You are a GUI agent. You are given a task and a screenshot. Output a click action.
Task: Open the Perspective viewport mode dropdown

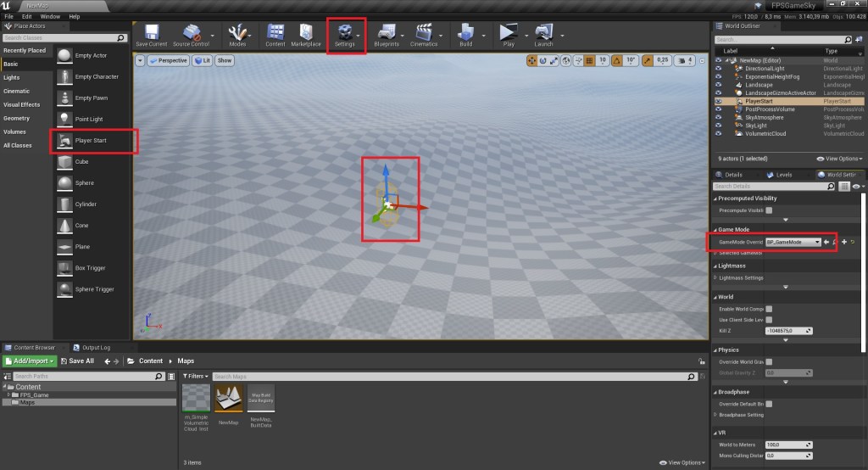click(x=168, y=61)
